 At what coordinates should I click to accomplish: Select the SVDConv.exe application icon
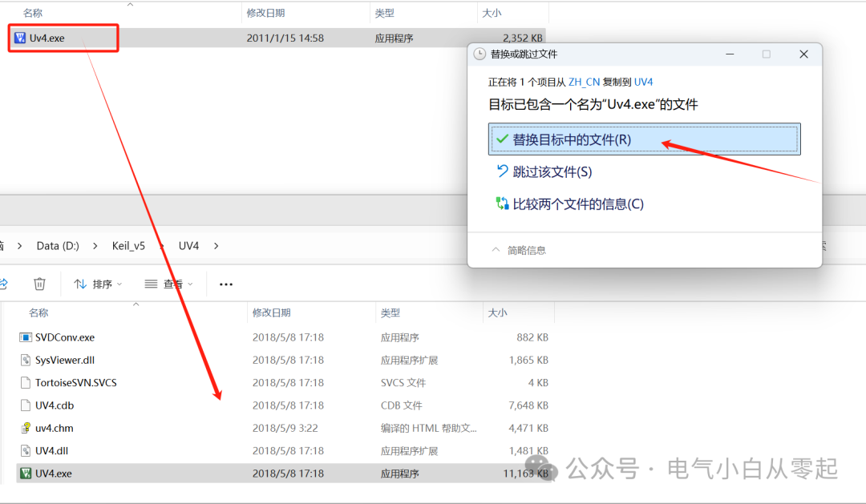pos(25,337)
